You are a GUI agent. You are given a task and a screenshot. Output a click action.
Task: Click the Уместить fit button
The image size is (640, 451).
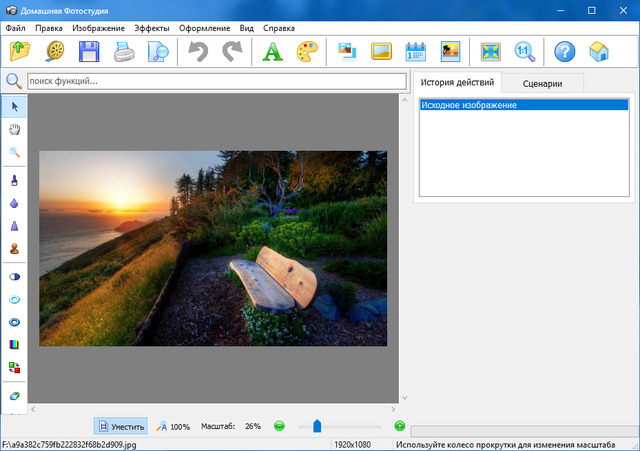[121, 426]
